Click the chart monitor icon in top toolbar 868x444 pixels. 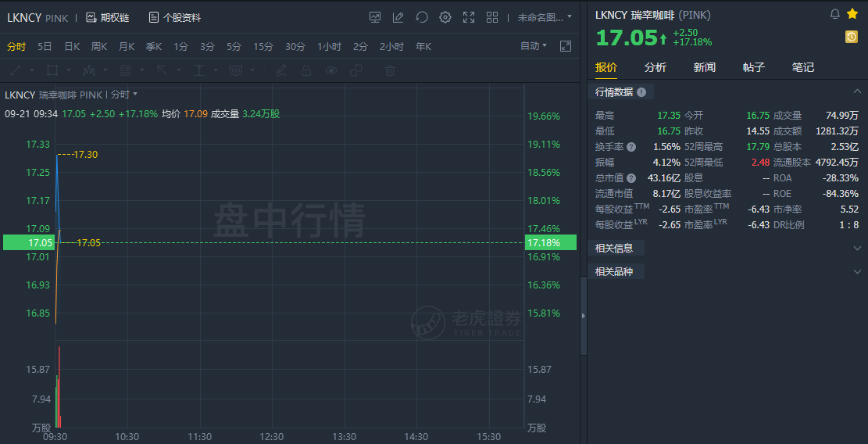click(x=375, y=17)
